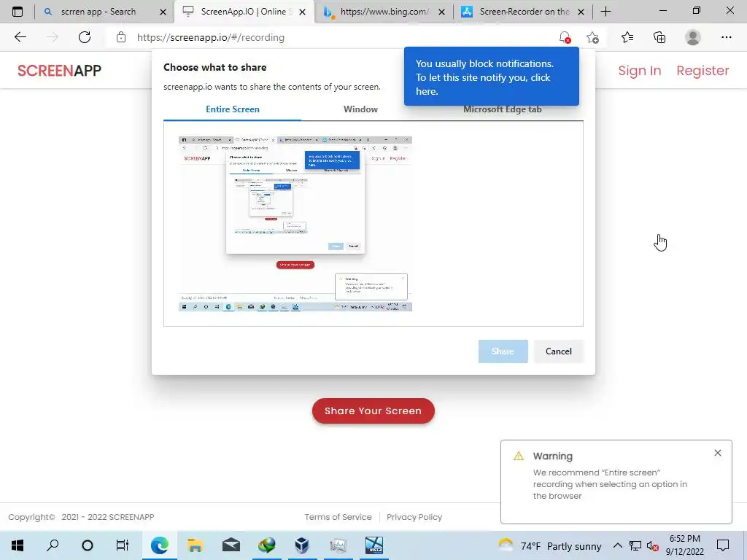Click the Share button in dialog
747x560 pixels.
coord(503,351)
